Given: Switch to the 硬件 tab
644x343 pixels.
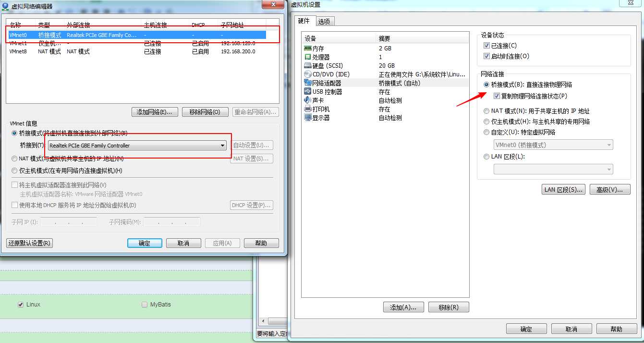Looking at the screenshot, I should click(x=304, y=21).
